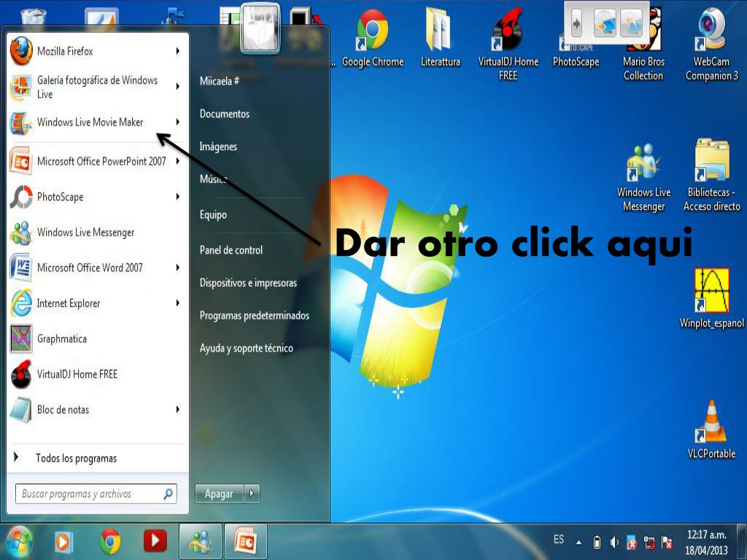Open Dispositivos e impresoras
This screenshot has width=747, height=560.
click(248, 283)
